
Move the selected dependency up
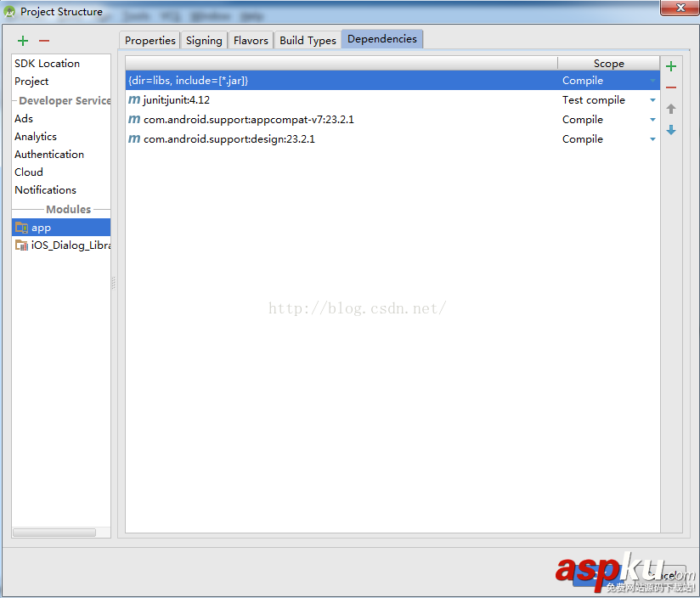[x=671, y=109]
